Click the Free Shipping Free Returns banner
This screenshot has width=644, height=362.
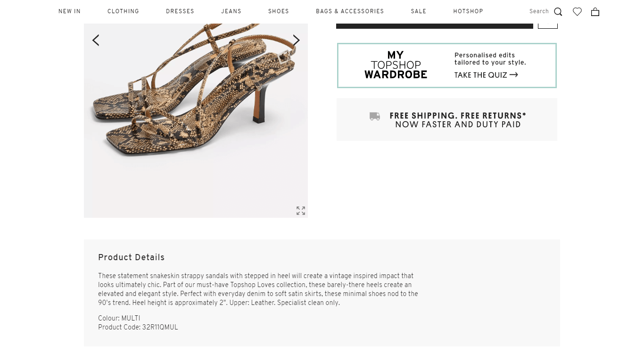(x=447, y=120)
